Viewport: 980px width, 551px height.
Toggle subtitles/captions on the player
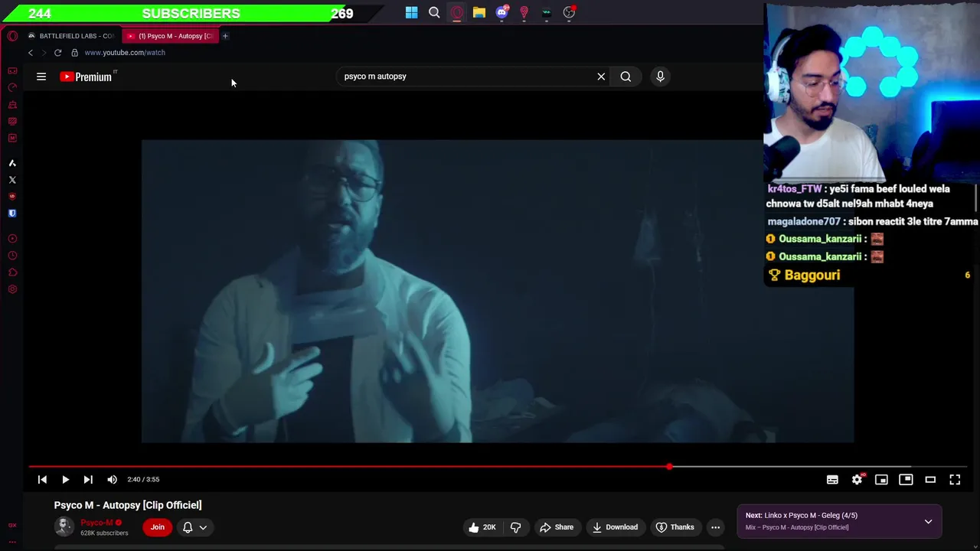tap(832, 479)
